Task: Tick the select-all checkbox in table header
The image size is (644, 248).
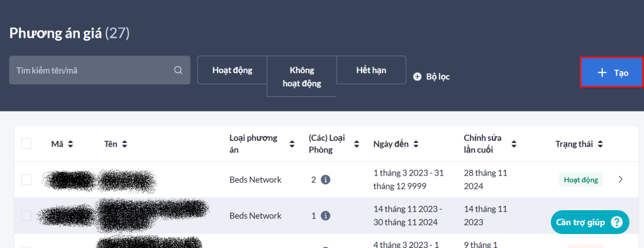Action: [x=26, y=144]
